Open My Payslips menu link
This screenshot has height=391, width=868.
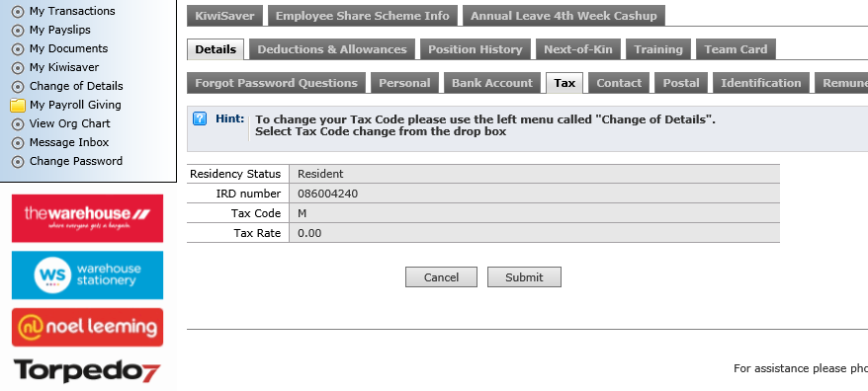click(59, 30)
